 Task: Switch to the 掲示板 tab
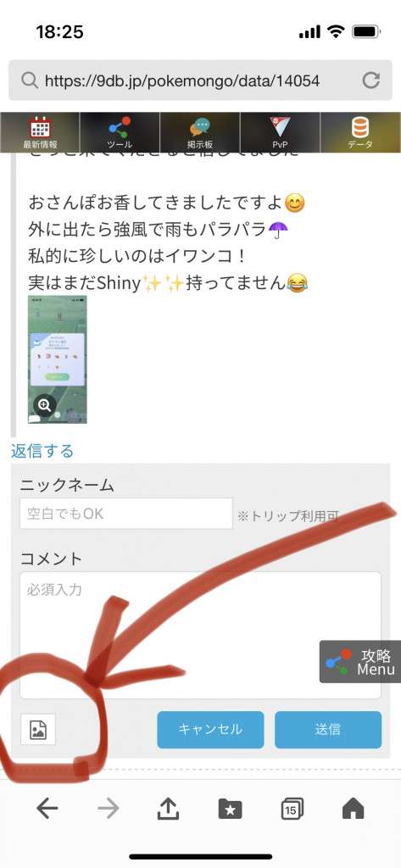point(200,133)
